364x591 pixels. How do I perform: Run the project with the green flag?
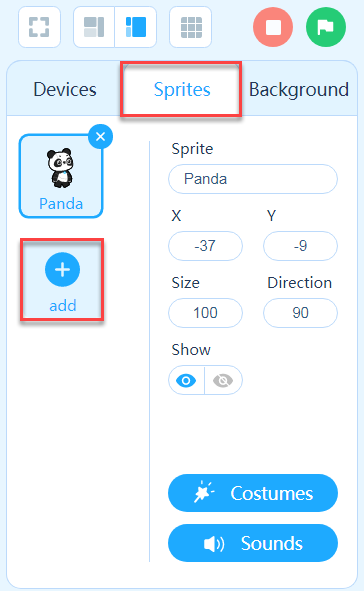pos(326,27)
